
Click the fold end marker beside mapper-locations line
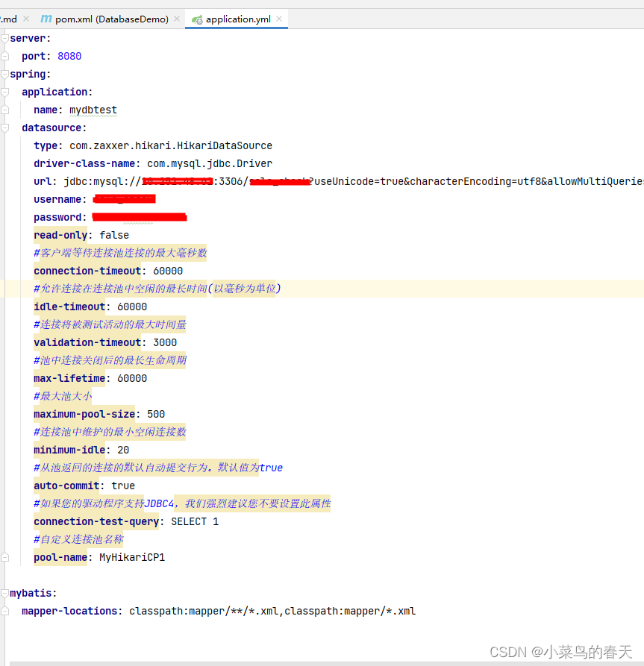[x=4, y=611]
